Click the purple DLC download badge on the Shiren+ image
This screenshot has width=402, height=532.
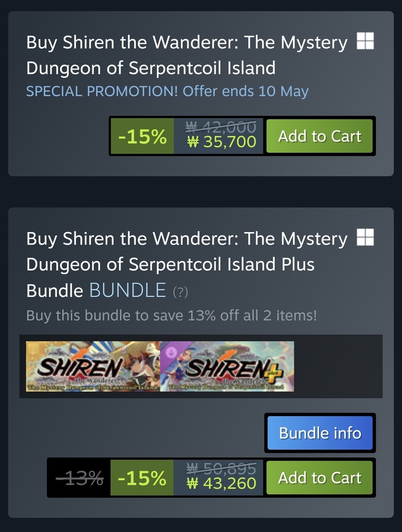[171, 352]
